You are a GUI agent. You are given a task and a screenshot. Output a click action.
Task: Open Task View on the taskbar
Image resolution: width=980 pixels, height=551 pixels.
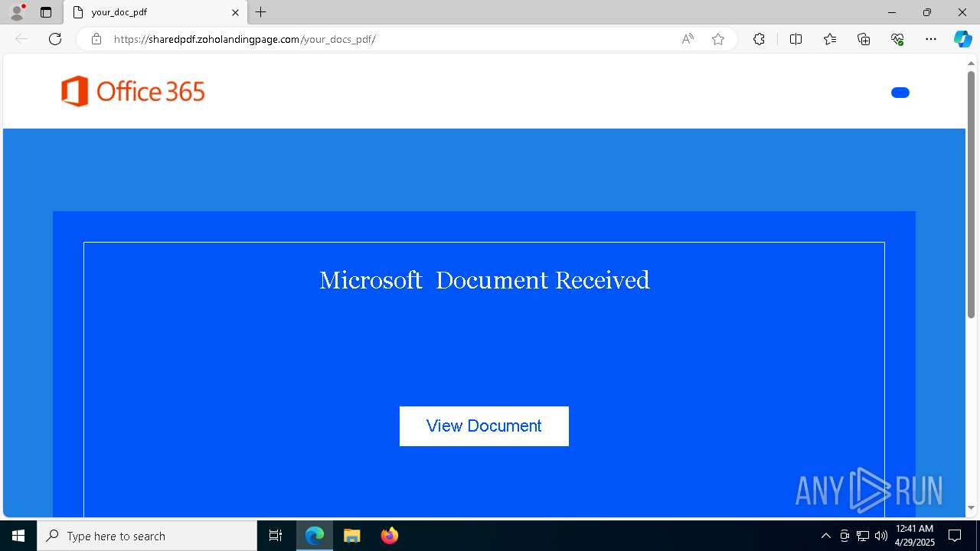tap(276, 536)
